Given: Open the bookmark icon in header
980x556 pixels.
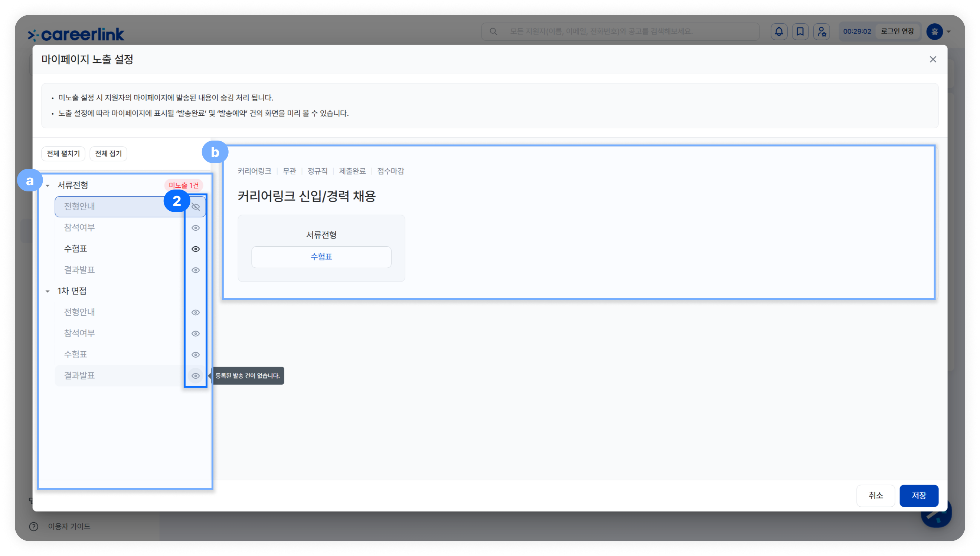Looking at the screenshot, I should coord(800,31).
